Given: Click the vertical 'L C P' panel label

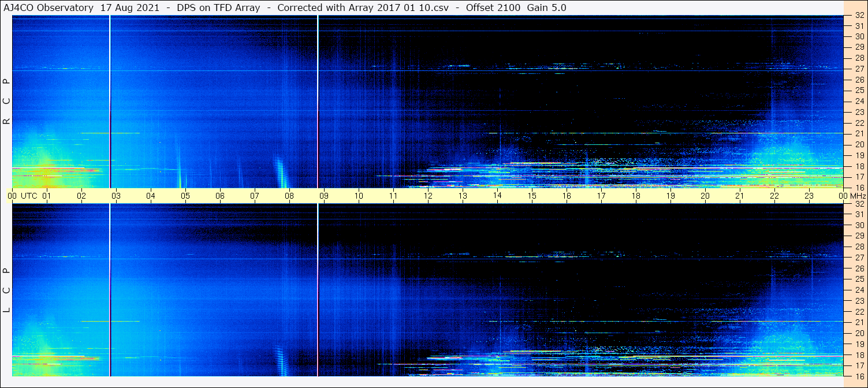Looking at the screenshot, I should pyautogui.click(x=6, y=291).
